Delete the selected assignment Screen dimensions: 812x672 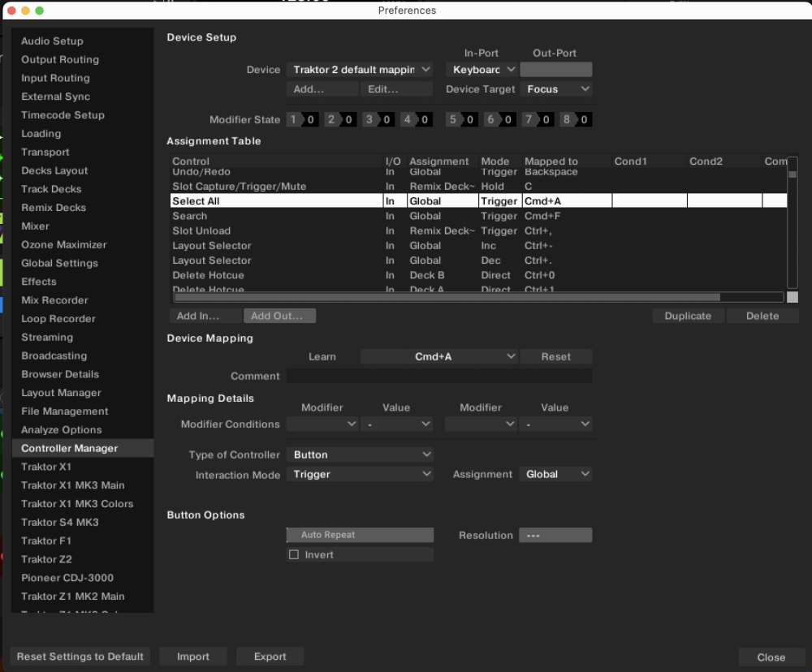coord(762,316)
